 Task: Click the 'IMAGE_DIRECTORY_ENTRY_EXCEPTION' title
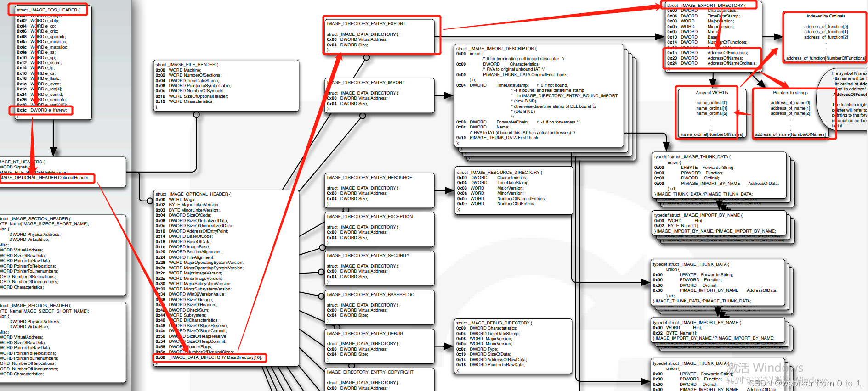coord(370,217)
